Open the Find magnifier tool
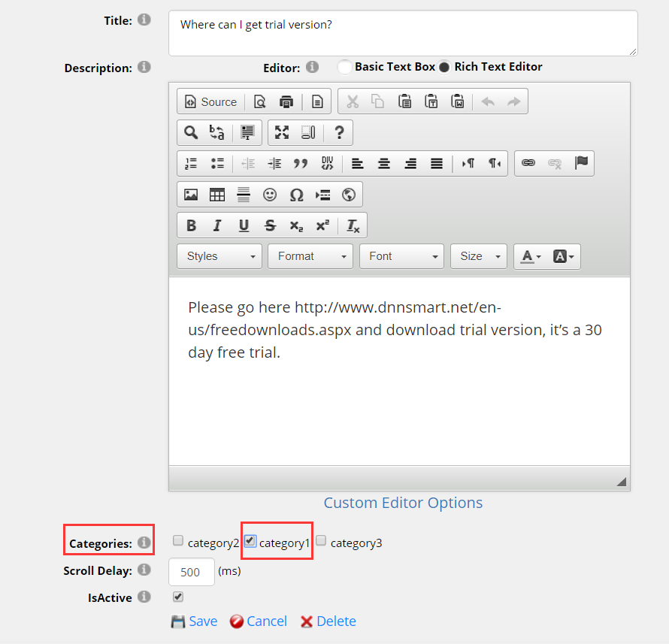The image size is (669, 644). pyautogui.click(x=191, y=133)
